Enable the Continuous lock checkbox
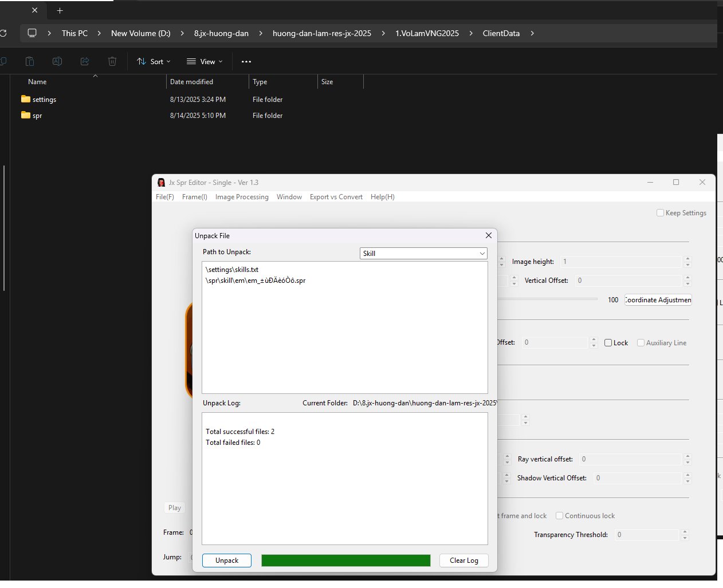The width and height of the screenshot is (723, 588). [x=560, y=516]
